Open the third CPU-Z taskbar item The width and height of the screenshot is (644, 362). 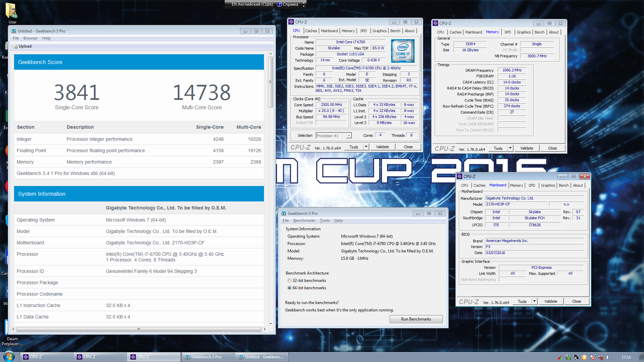pos(154,357)
